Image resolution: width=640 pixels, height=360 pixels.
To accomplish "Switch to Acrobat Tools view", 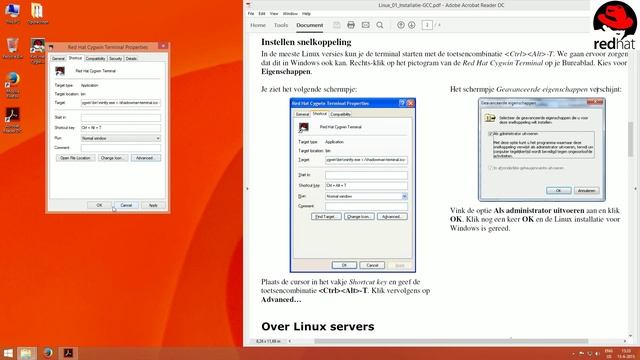I will tap(281, 25).
